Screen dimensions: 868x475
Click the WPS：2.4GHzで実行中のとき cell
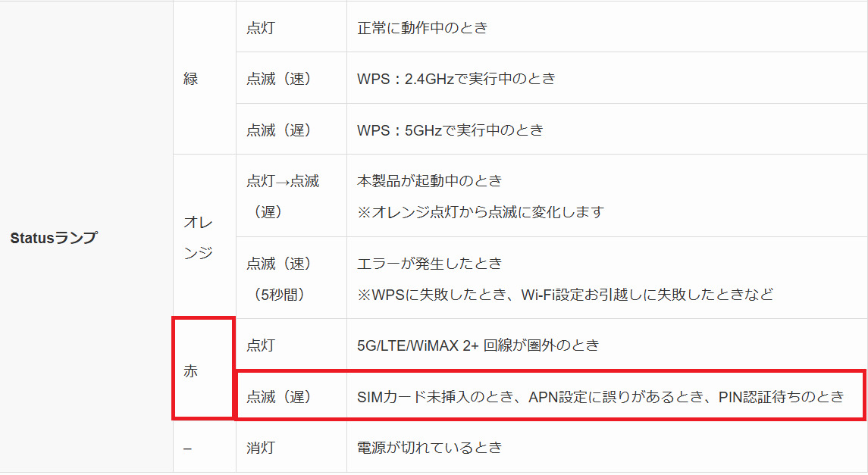click(x=606, y=78)
